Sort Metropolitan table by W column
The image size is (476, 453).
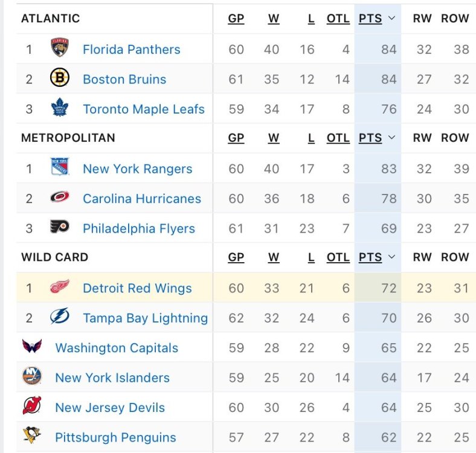point(274,138)
